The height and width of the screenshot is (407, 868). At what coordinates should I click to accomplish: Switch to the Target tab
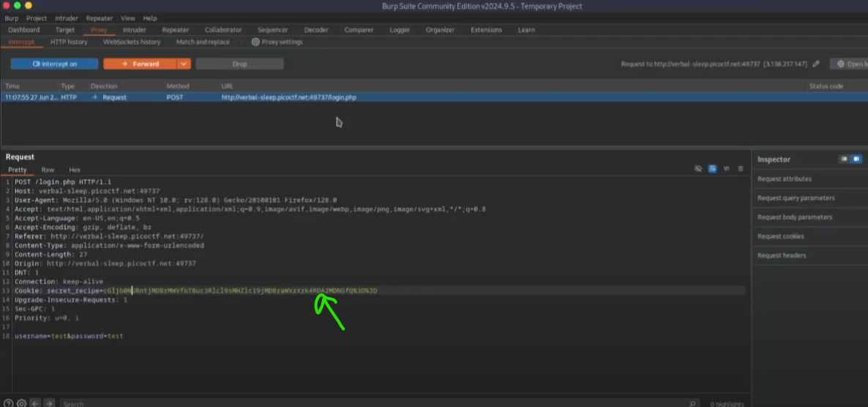64,30
